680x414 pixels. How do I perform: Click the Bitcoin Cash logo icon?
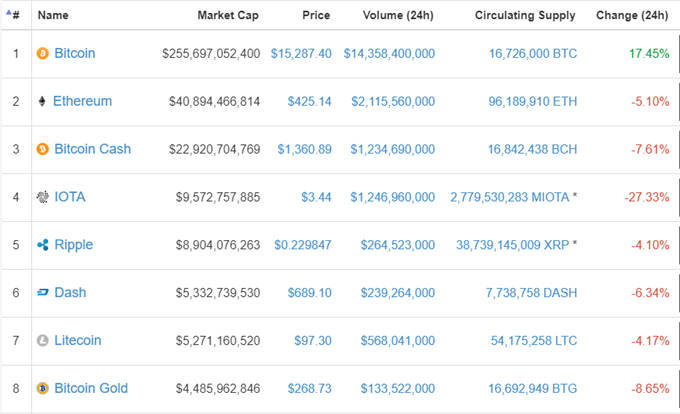coord(42,149)
